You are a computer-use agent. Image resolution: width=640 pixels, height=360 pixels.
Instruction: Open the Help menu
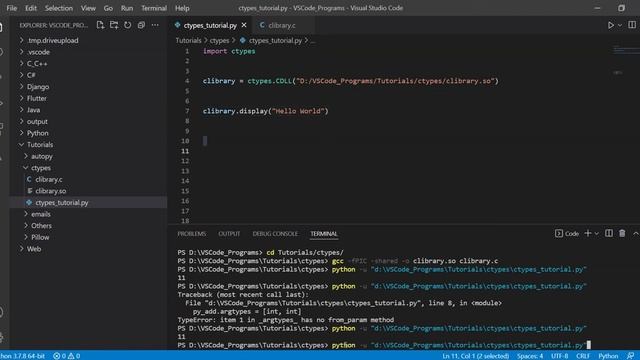(x=182, y=8)
